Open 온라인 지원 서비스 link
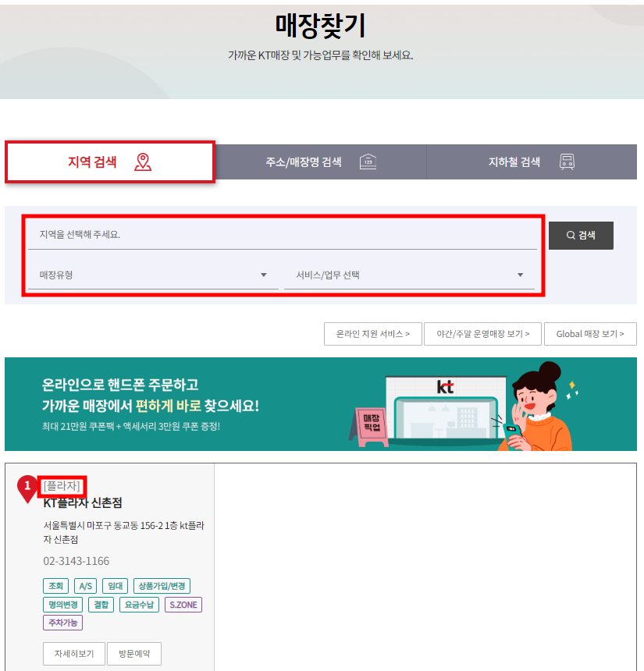This screenshot has width=644, height=671. (x=373, y=334)
